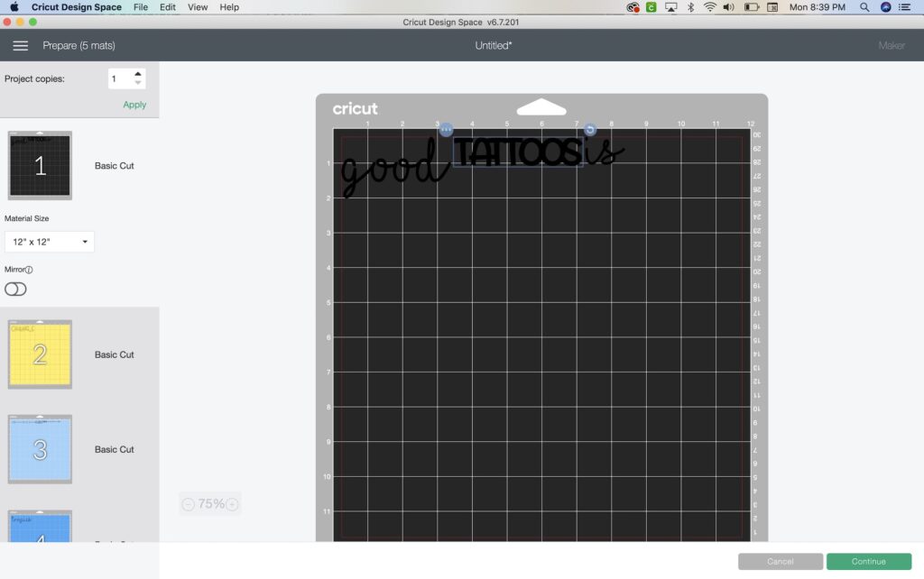The height and width of the screenshot is (579, 924).
Task: Check the battery status icon
Action: pyautogui.click(x=752, y=7)
